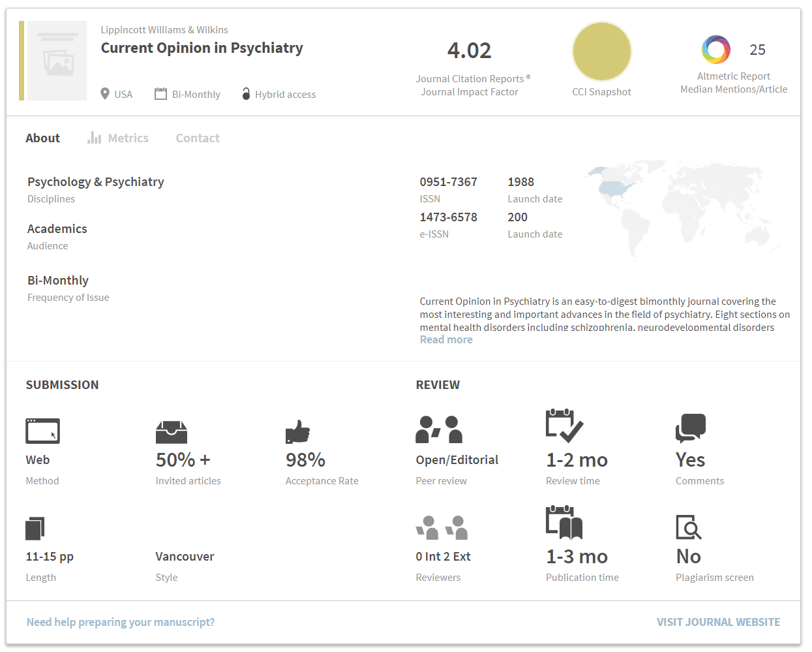Click the CCI Snapshot label
The height and width of the screenshot is (652, 812).
pos(601,92)
